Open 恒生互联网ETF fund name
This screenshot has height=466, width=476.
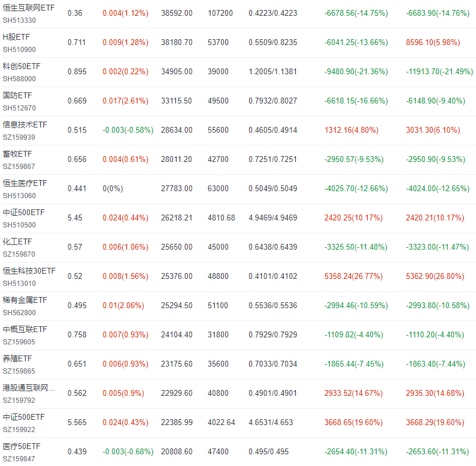tap(29, 8)
